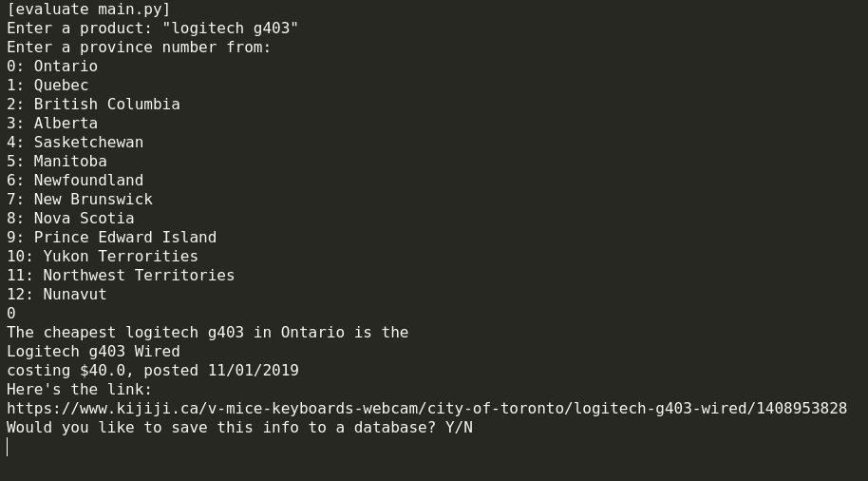Select the "6: Newfoundland" line

click(x=75, y=181)
